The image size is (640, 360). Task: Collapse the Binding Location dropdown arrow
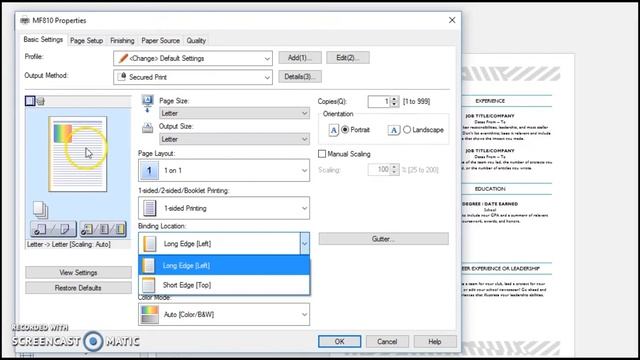tap(304, 244)
